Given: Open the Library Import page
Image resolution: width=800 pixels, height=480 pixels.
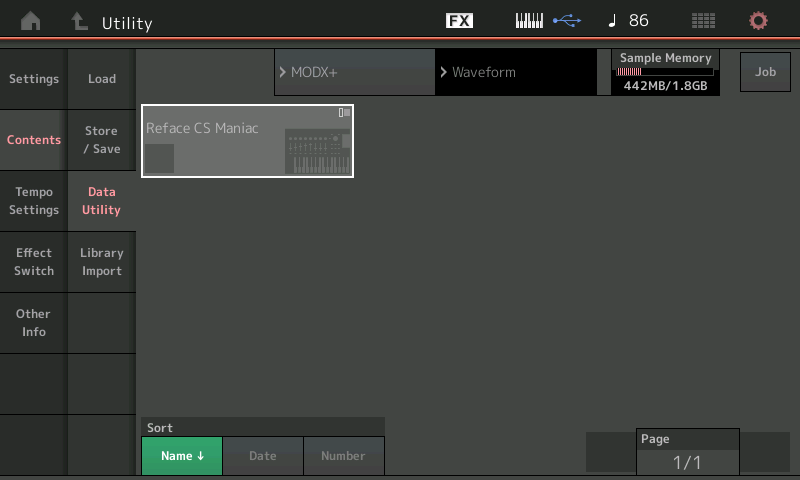Looking at the screenshot, I should [102, 262].
